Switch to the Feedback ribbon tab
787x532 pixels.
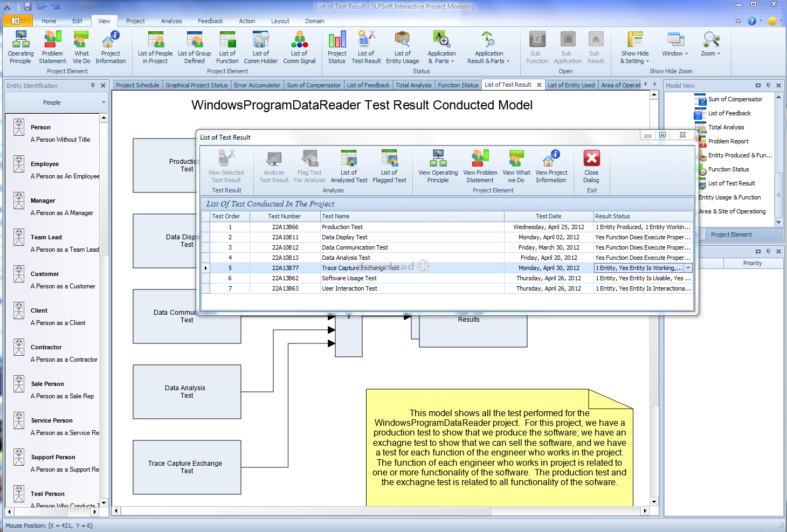tap(210, 21)
